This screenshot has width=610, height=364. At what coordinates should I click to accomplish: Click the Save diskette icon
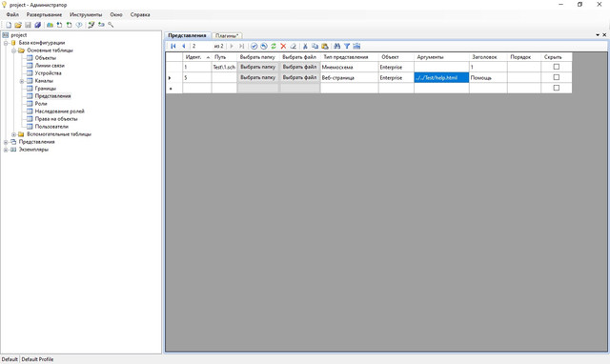tap(28, 25)
